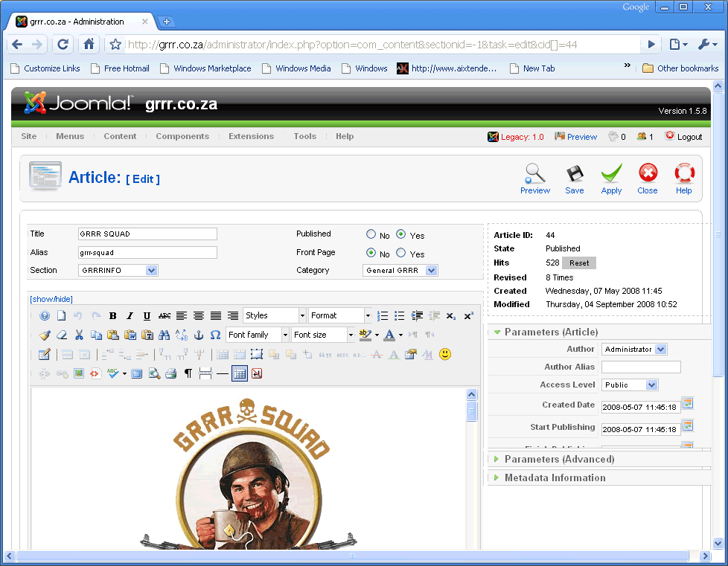Open the Styles dropdown
The image size is (728, 566).
point(275,315)
